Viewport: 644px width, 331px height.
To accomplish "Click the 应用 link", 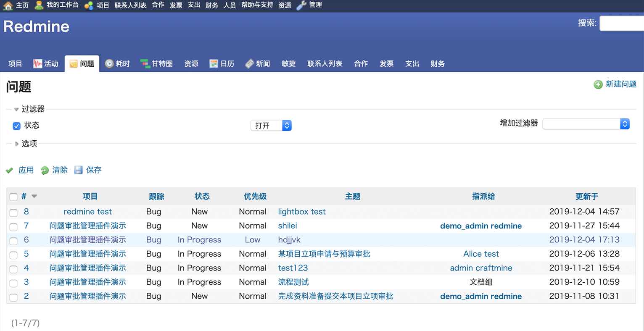I will click(x=26, y=170).
